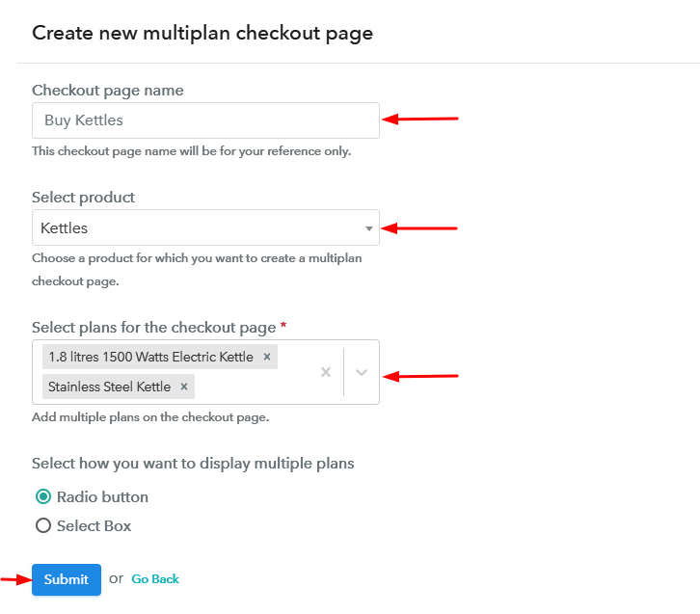Click the "Select product" field label
Viewport: 700px width, 614px height.
click(x=84, y=198)
